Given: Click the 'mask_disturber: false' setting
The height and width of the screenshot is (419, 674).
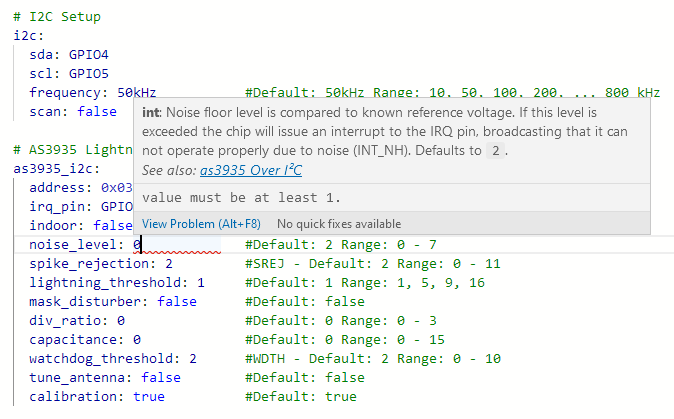Looking at the screenshot, I should click(113, 302).
